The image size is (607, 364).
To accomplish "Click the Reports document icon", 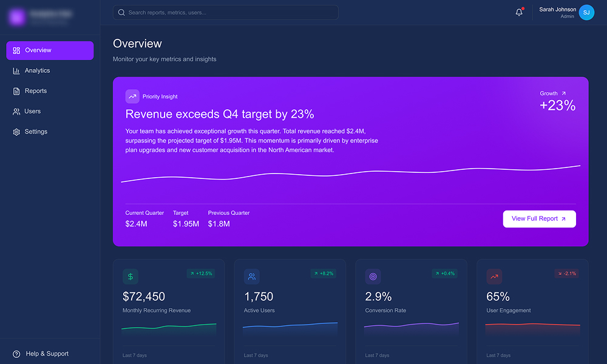I will (x=15, y=90).
